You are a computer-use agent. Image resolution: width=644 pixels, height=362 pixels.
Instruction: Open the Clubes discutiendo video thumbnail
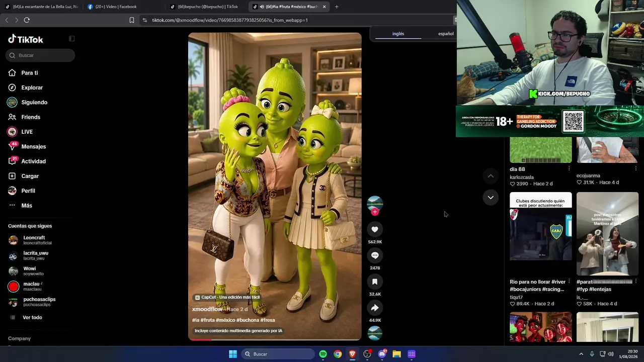click(541, 226)
